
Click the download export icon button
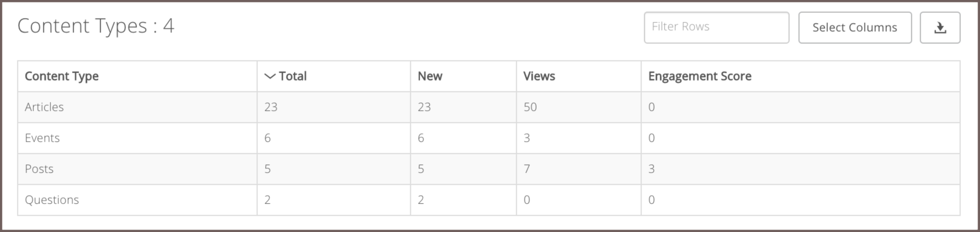point(940,28)
